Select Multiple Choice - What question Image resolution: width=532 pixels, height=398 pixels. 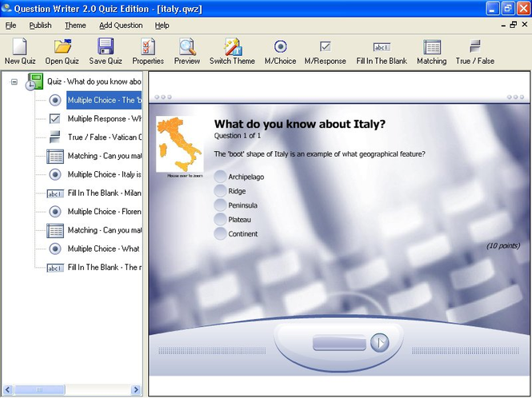pos(103,249)
